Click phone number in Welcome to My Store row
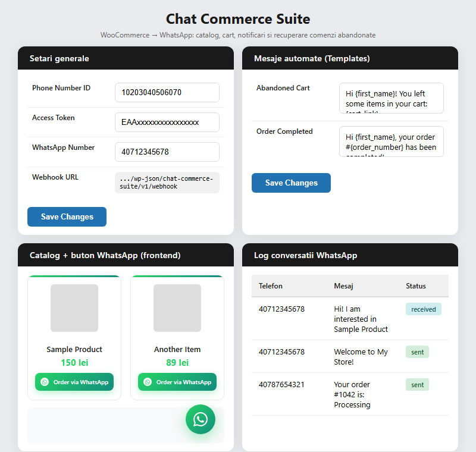This screenshot has width=476, height=452. [281, 351]
